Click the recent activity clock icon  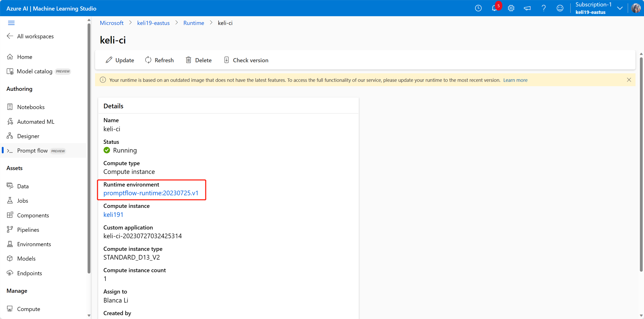coord(478,8)
